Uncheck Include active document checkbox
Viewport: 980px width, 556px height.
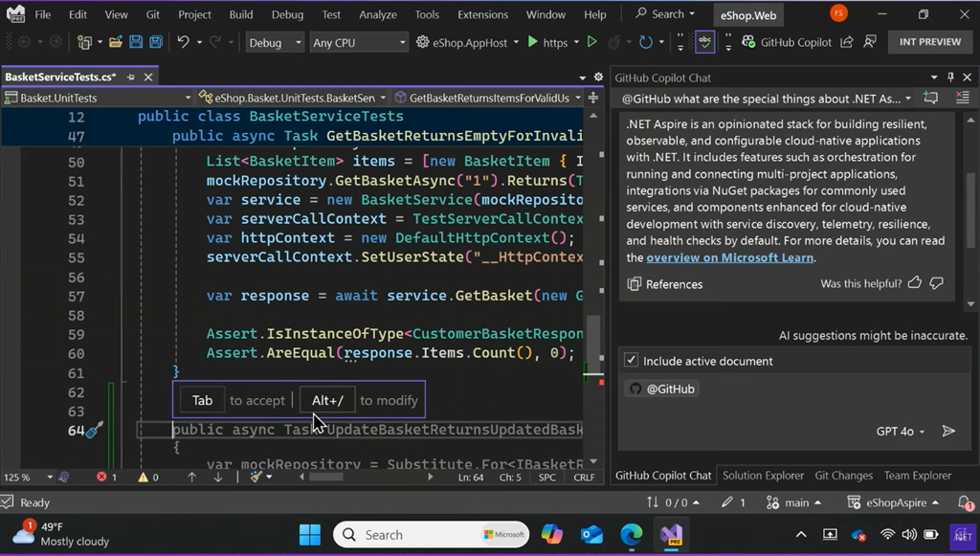coord(631,361)
